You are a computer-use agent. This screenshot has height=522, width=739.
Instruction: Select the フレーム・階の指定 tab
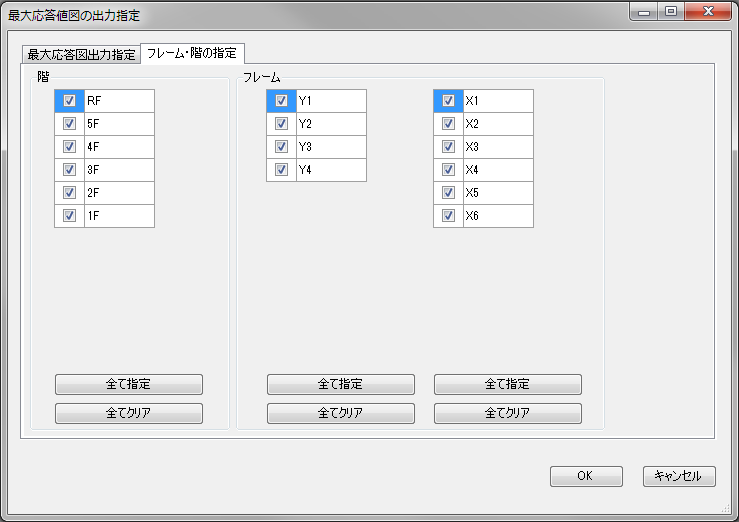(192, 53)
